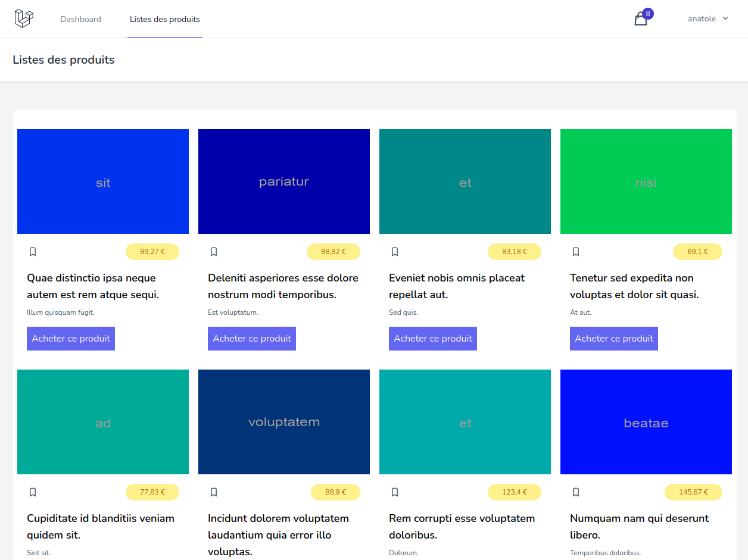The width and height of the screenshot is (748, 560).
Task: Open the anatole account dropdown
Action: click(703, 18)
